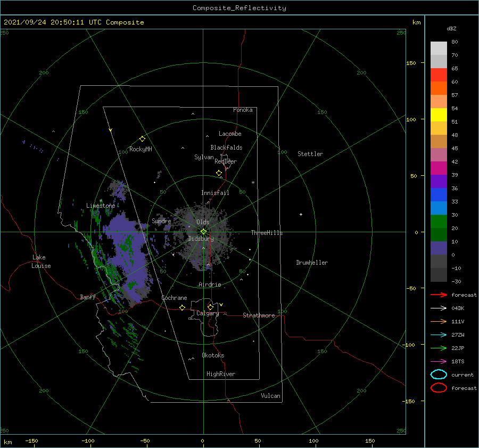Click the Didsbury label

(x=201, y=239)
